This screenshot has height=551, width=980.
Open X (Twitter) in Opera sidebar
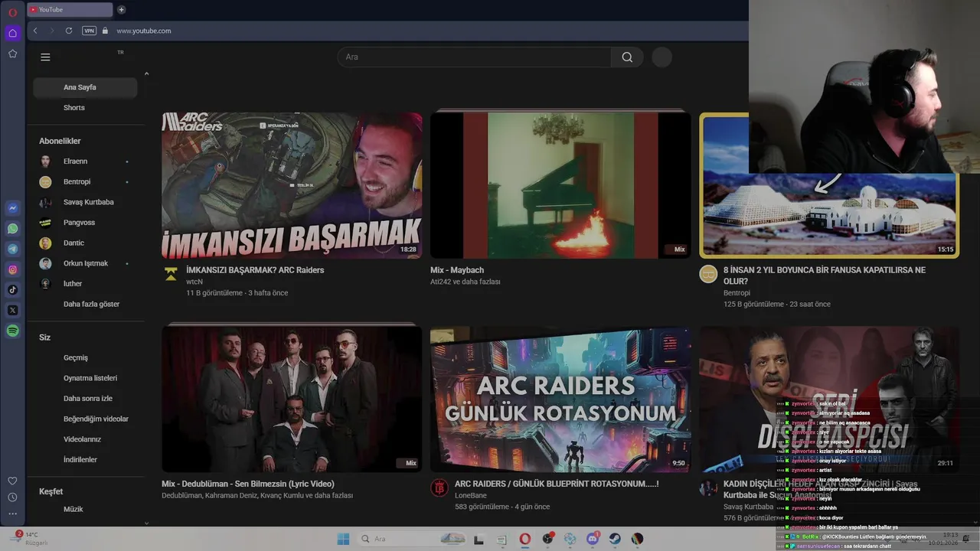click(x=12, y=310)
